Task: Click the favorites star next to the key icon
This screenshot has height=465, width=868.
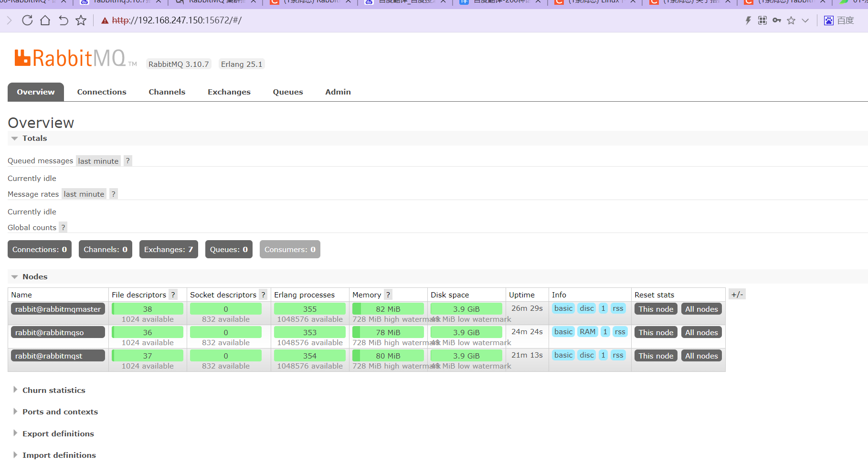Action: pyautogui.click(x=791, y=21)
